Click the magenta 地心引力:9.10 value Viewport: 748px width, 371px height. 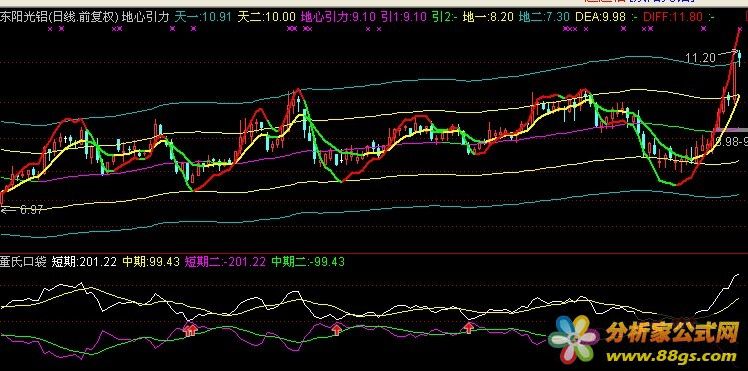pyautogui.click(x=339, y=18)
